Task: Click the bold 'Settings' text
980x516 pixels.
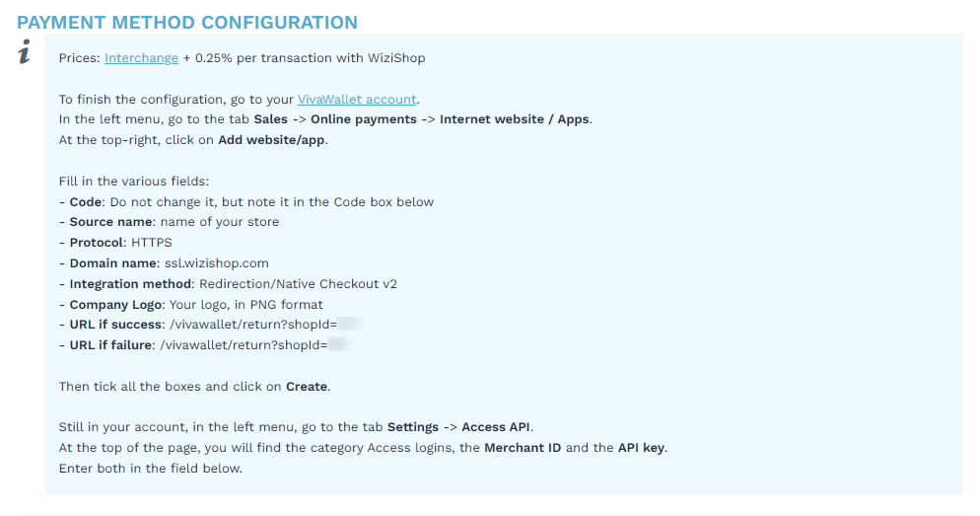Action: click(413, 427)
